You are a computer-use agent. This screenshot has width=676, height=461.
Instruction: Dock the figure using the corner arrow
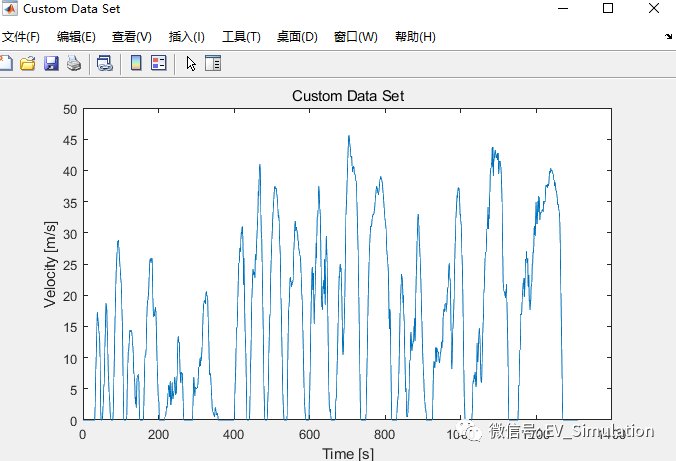point(668,36)
